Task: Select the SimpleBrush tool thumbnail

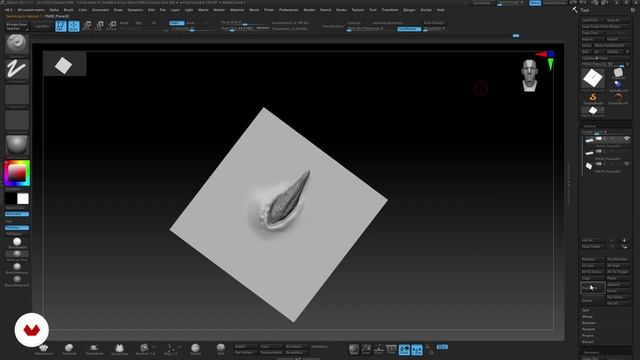Action: pyautogui.click(x=593, y=98)
